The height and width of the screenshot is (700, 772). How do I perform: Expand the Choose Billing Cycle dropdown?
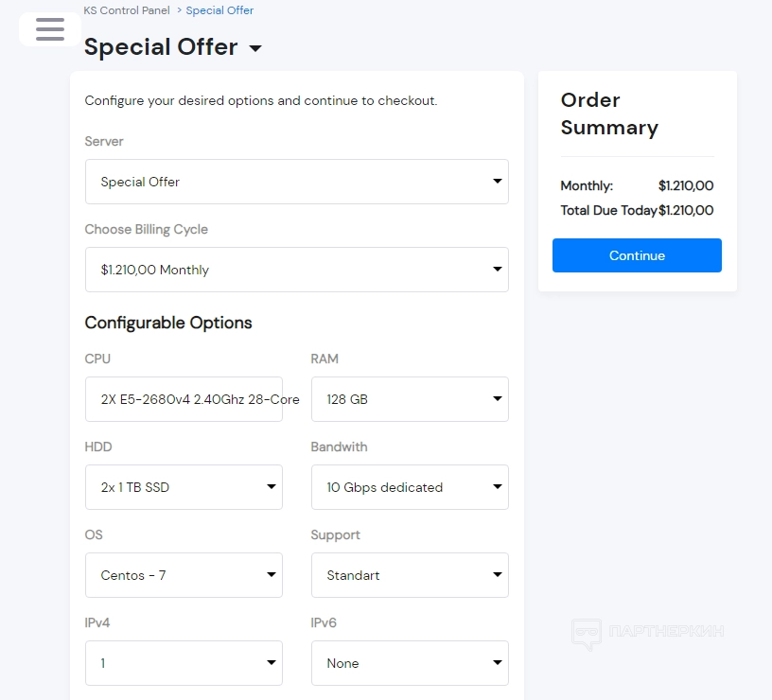click(296, 270)
